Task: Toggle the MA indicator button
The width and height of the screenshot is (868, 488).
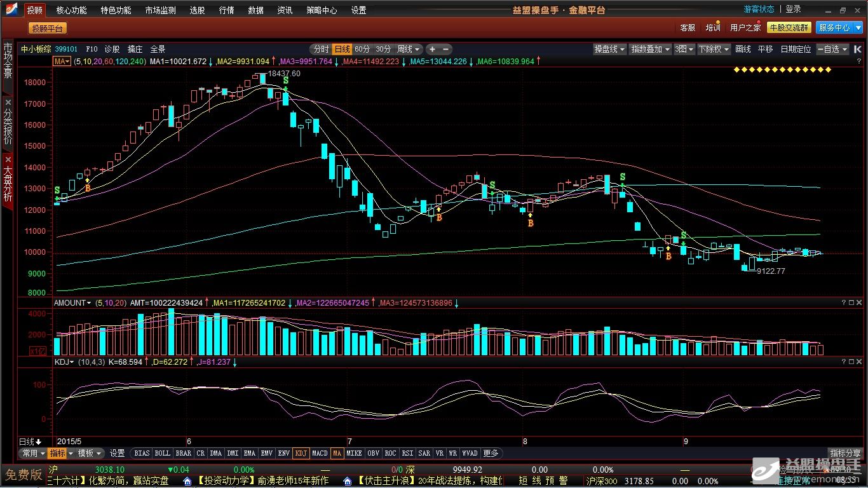Action: [x=337, y=453]
